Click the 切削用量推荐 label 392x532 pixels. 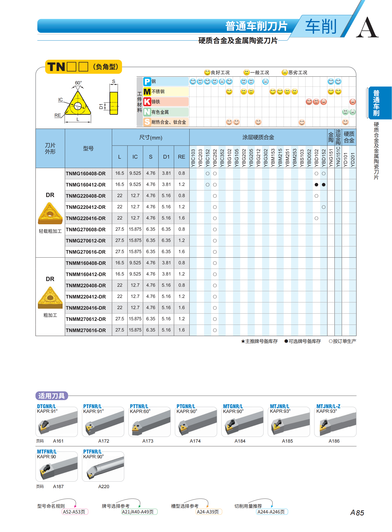point(248,506)
